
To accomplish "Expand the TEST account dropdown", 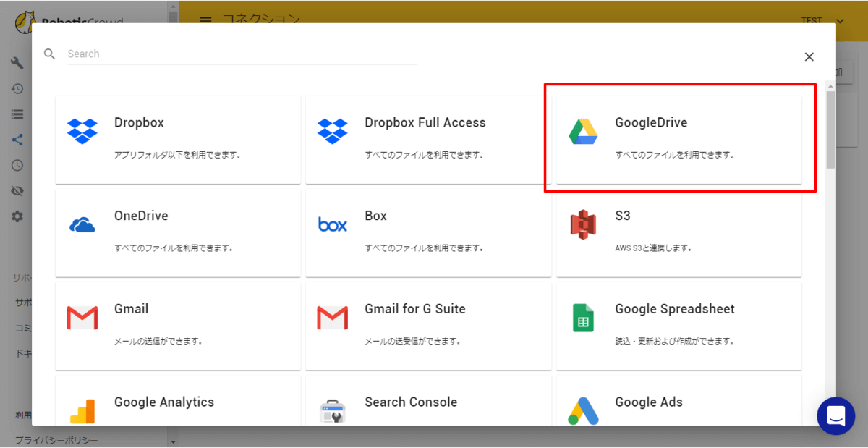I will [x=823, y=21].
